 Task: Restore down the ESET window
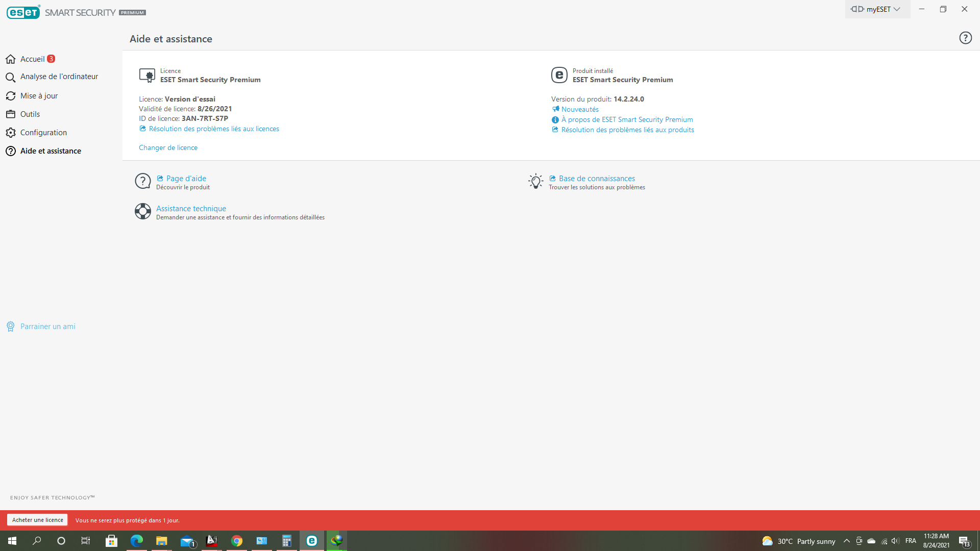pos(943,9)
